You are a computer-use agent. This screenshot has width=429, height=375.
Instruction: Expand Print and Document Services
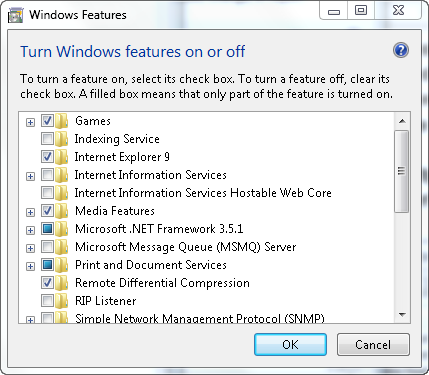pos(30,266)
